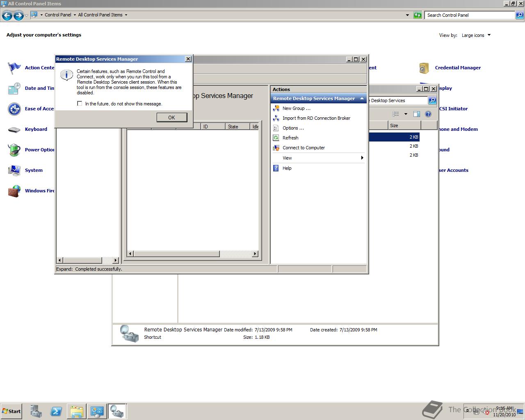Open the recent pages dropdown arrow
This screenshot has width=525, height=420.
coord(27,16)
